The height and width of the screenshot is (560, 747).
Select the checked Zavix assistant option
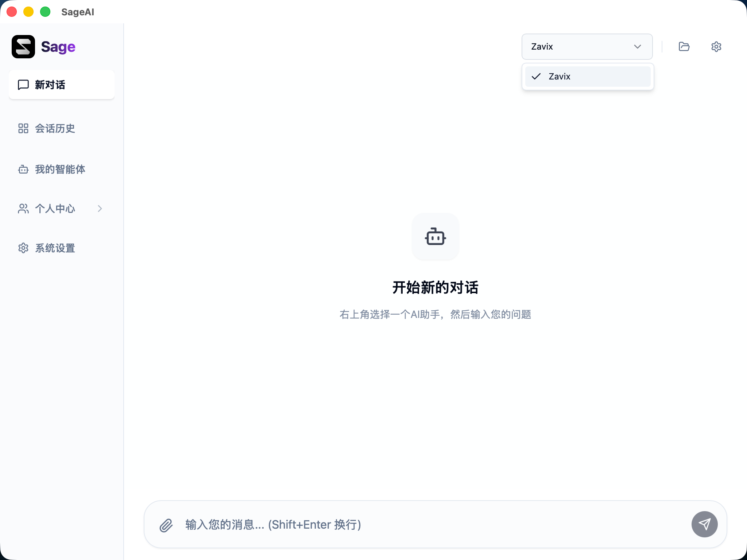pos(587,76)
